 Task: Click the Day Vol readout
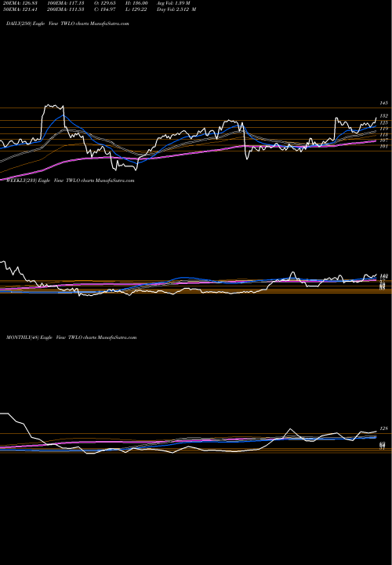pos(176,9)
